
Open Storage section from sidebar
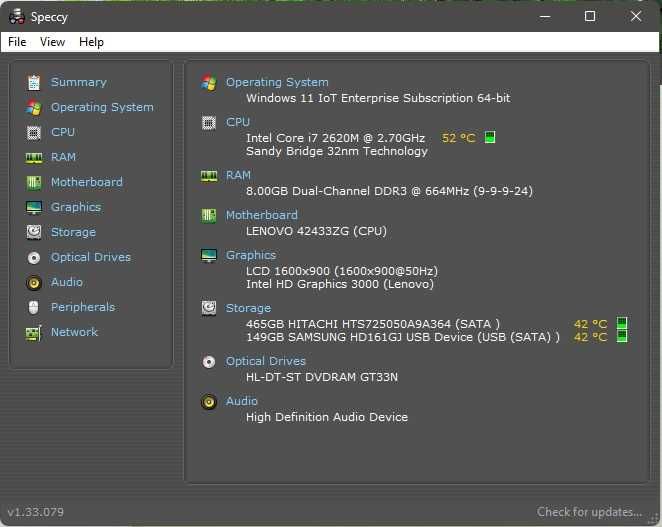tap(73, 232)
